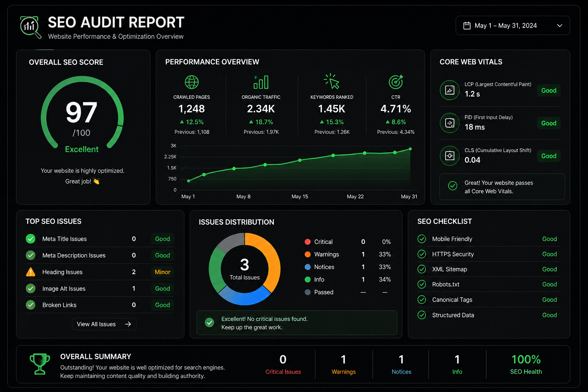Click the Crawled Pages globe icon
588x392 pixels.
click(x=192, y=82)
